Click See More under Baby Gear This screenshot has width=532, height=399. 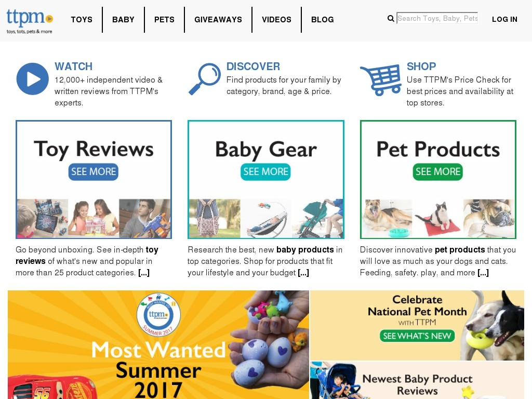pos(265,171)
